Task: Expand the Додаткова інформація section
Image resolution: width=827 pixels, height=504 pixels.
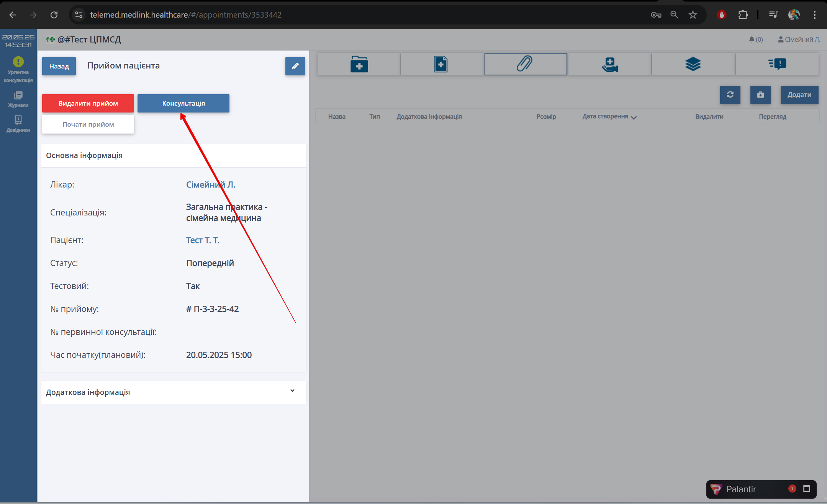Action: point(292,391)
